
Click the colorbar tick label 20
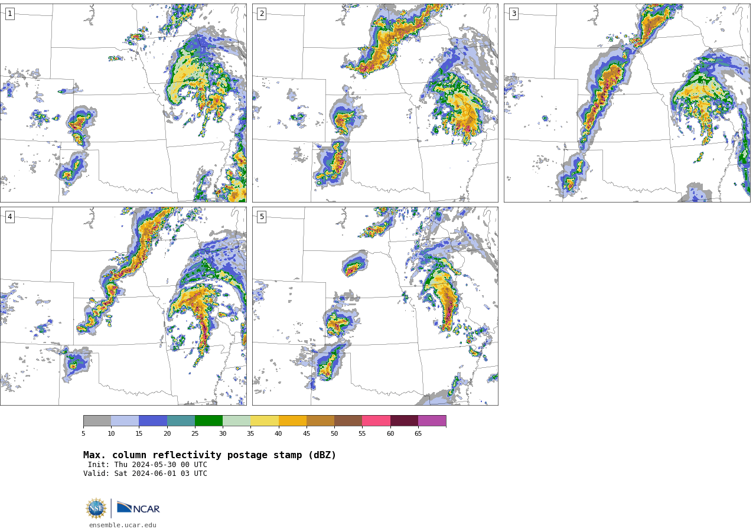point(167,434)
